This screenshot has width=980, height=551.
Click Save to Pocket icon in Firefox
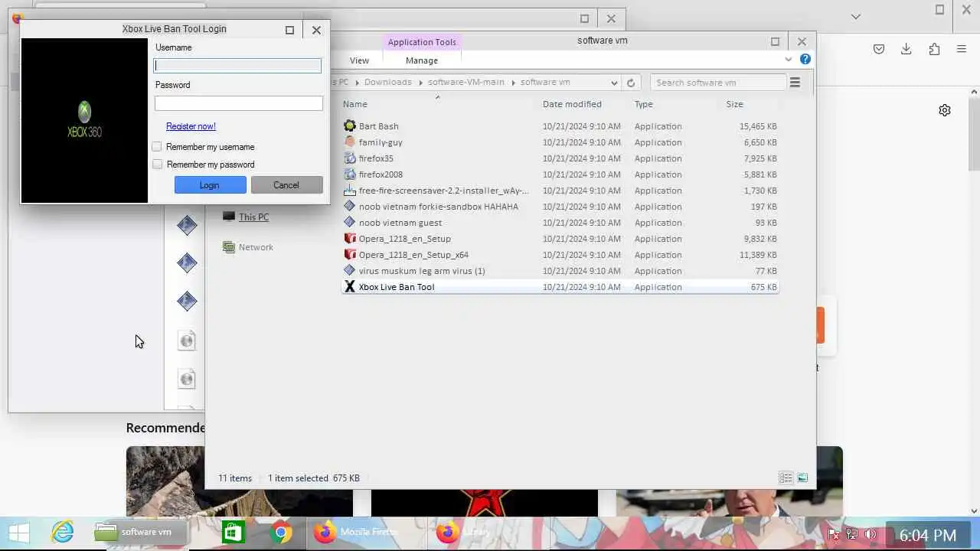pos(879,49)
